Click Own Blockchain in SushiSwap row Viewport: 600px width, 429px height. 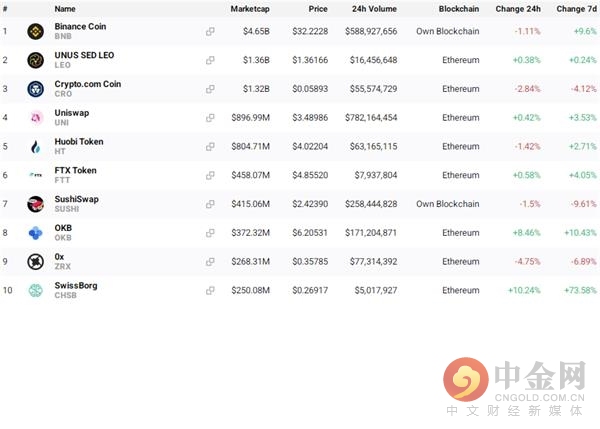(x=448, y=204)
